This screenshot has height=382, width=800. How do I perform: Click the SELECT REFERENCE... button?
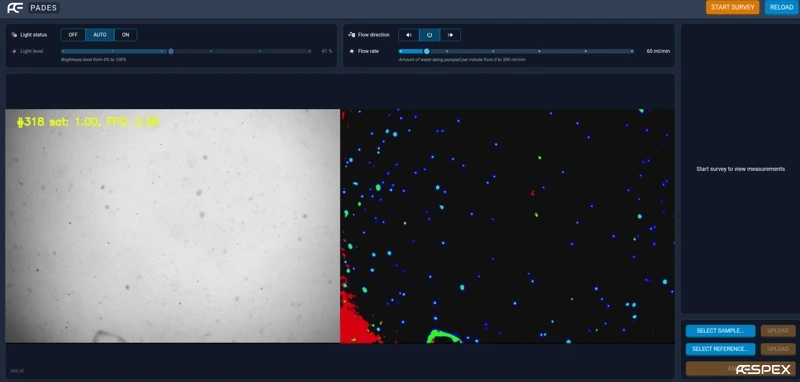[720, 349]
